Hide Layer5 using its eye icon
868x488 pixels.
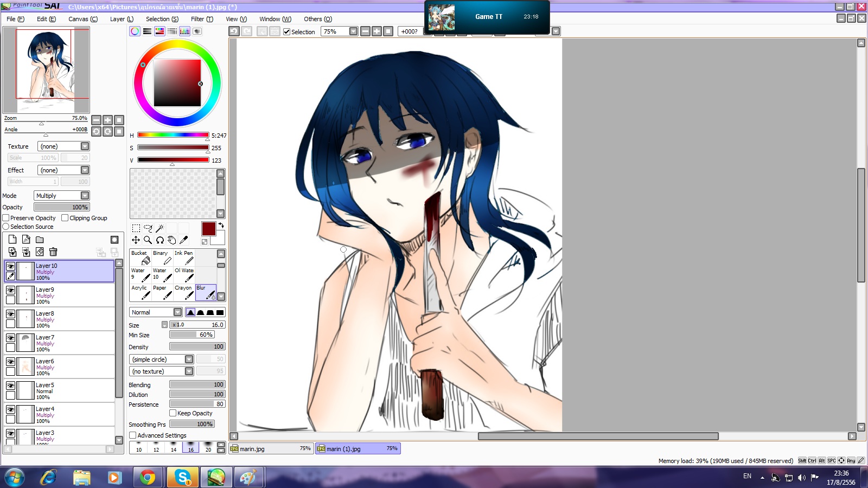click(x=10, y=386)
